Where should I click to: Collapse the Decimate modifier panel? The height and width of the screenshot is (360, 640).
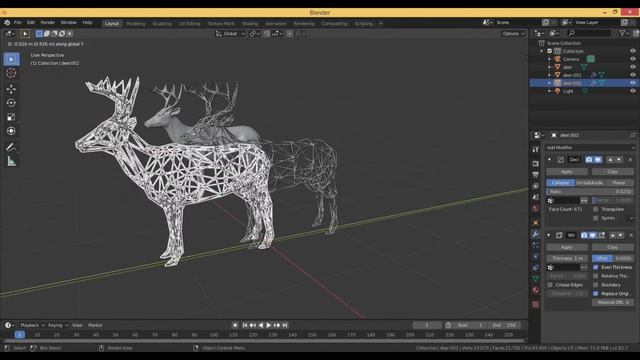pos(549,160)
